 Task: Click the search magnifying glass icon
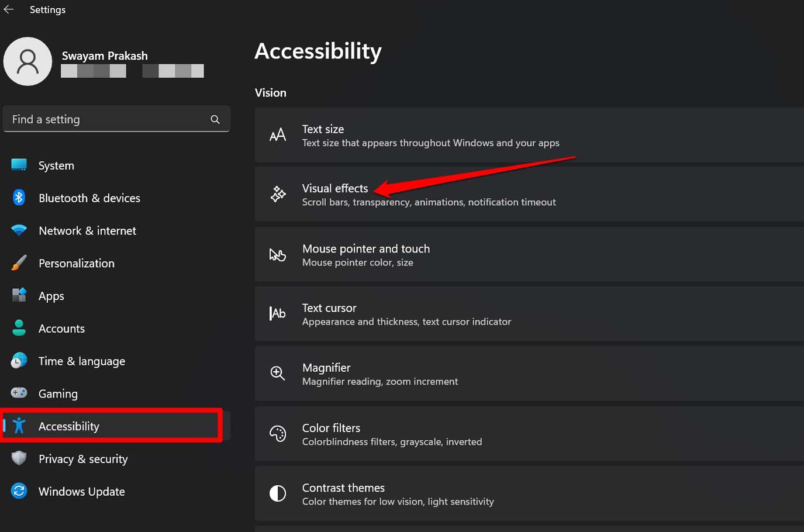tap(215, 119)
